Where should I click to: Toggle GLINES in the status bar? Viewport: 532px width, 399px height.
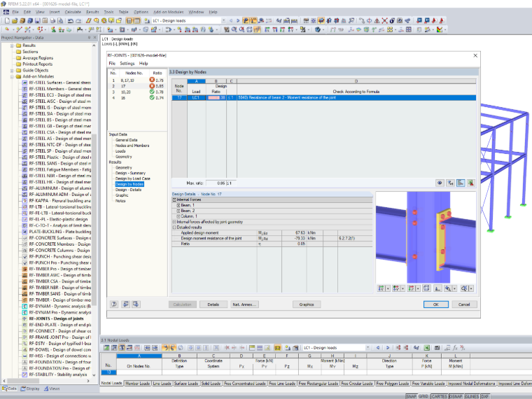[472, 396]
